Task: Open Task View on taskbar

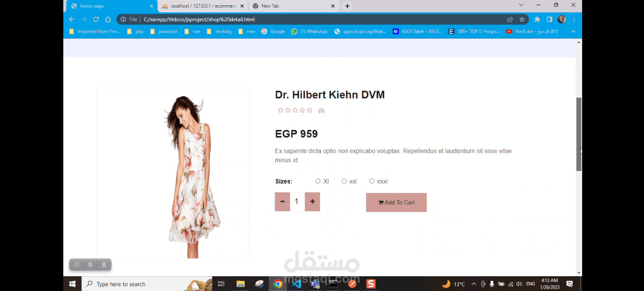Action: tap(221, 284)
